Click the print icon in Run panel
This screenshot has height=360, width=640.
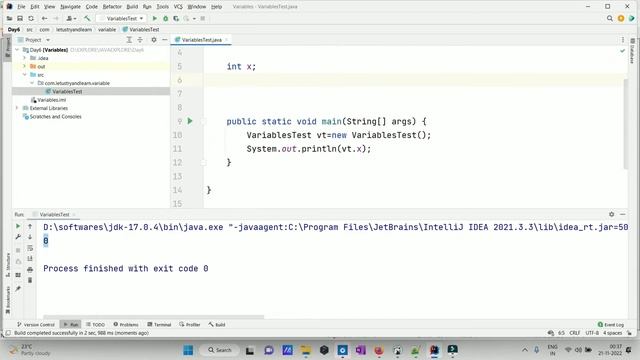coord(30,269)
